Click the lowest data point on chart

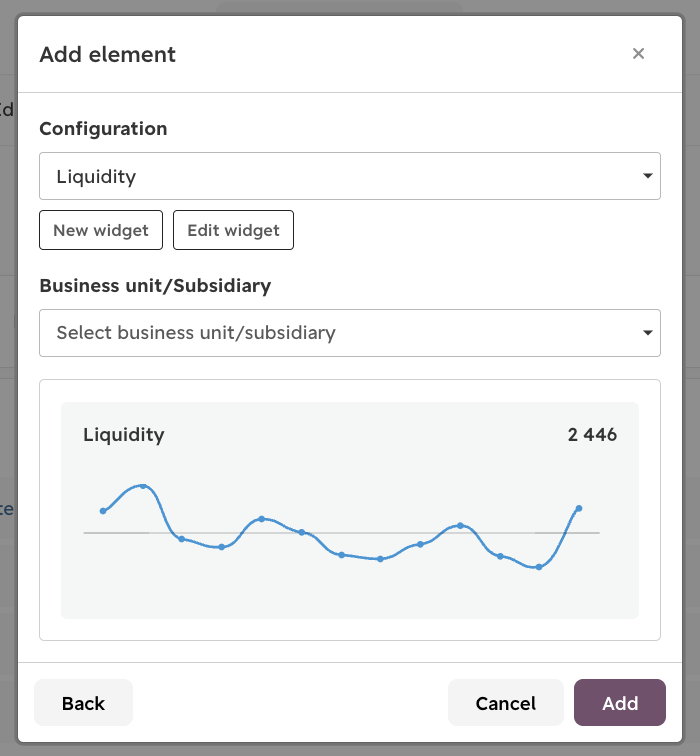[539, 567]
